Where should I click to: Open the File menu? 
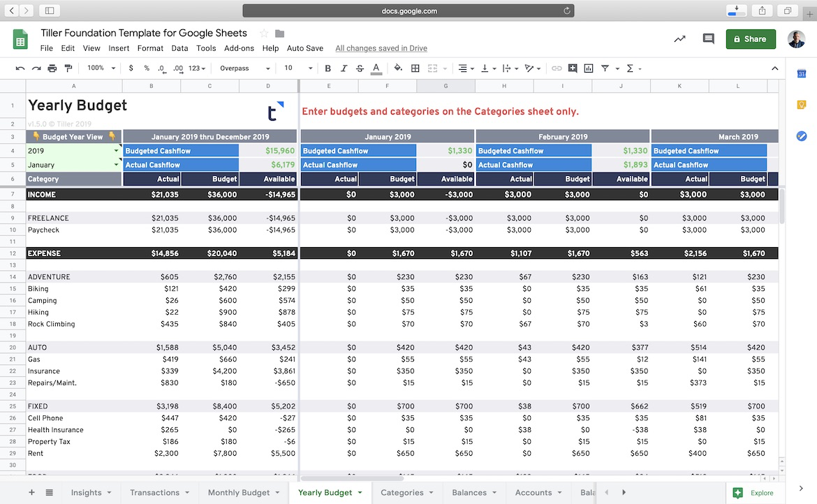point(46,48)
